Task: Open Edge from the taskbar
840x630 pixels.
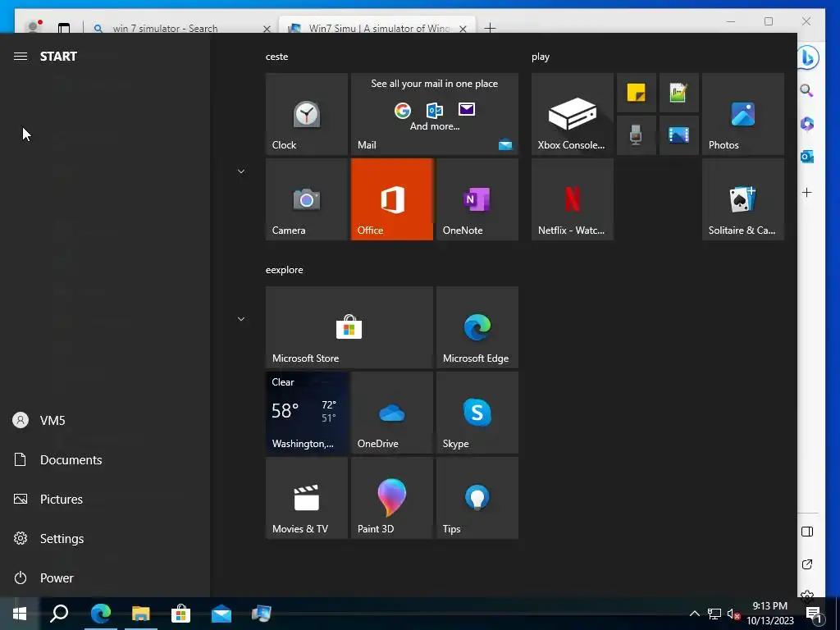Action: tap(100, 614)
